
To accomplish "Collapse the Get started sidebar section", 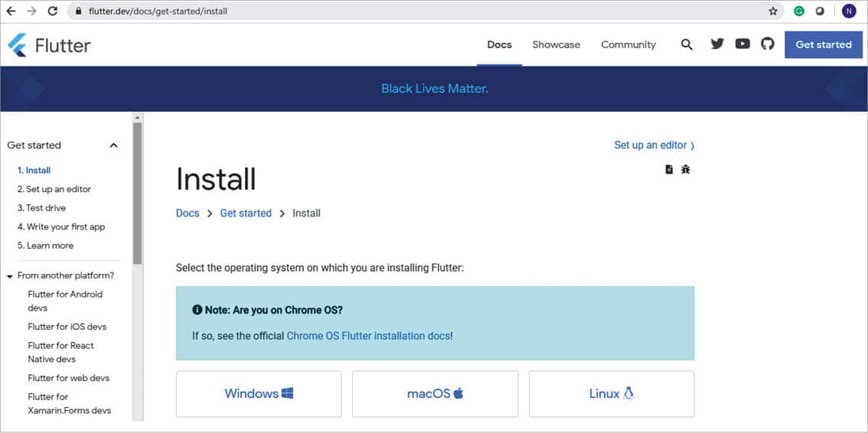I will (x=113, y=145).
